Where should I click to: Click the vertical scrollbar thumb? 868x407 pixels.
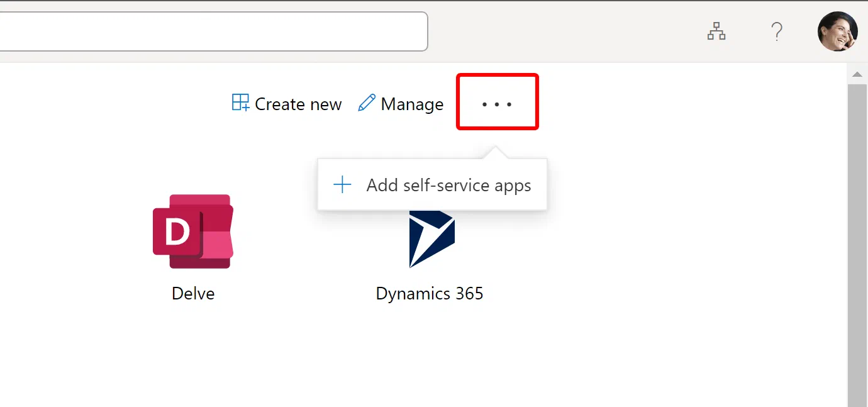(x=857, y=245)
